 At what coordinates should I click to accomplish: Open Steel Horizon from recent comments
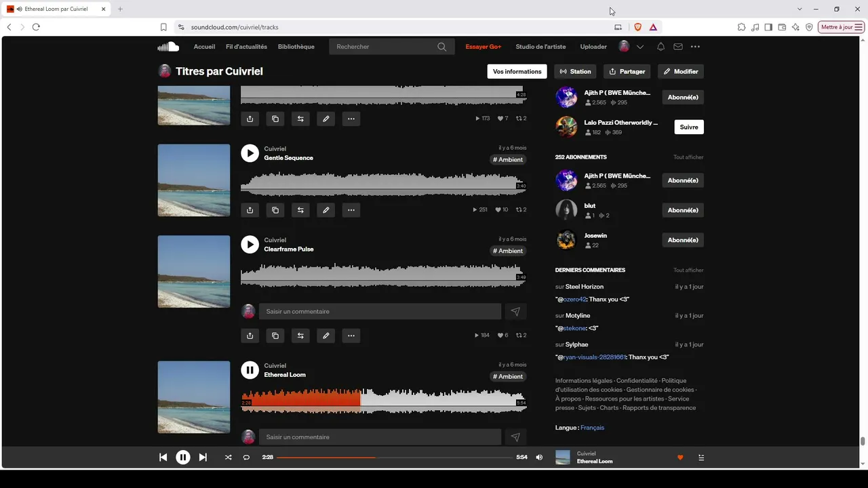[585, 287]
